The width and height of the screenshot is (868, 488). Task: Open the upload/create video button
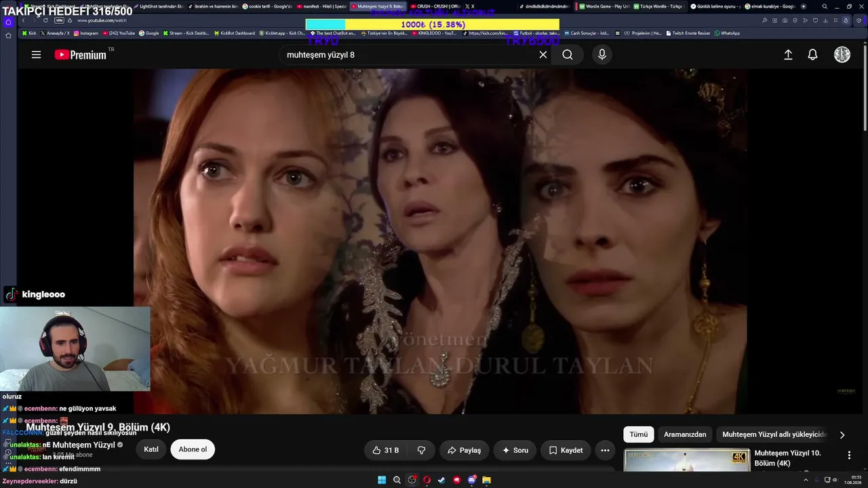click(788, 55)
